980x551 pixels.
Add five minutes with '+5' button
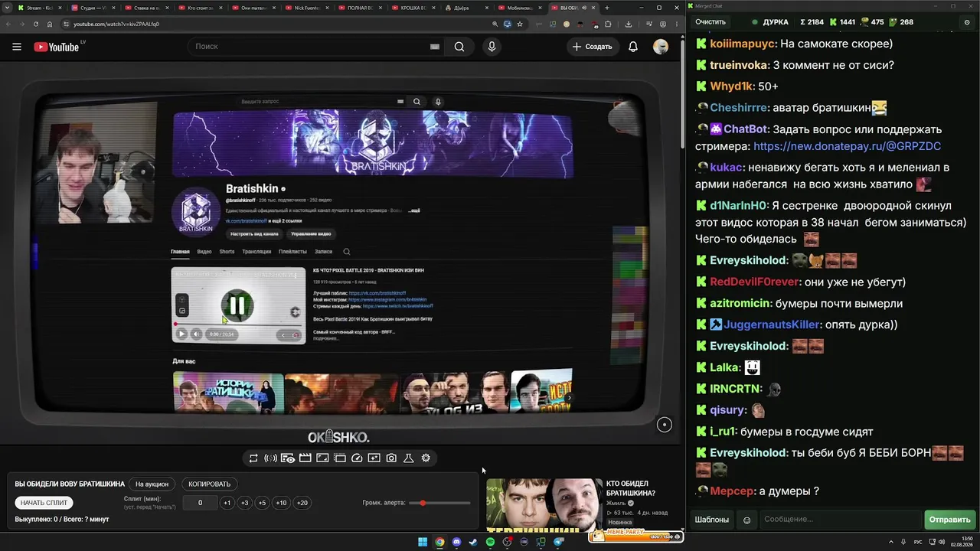pos(262,503)
